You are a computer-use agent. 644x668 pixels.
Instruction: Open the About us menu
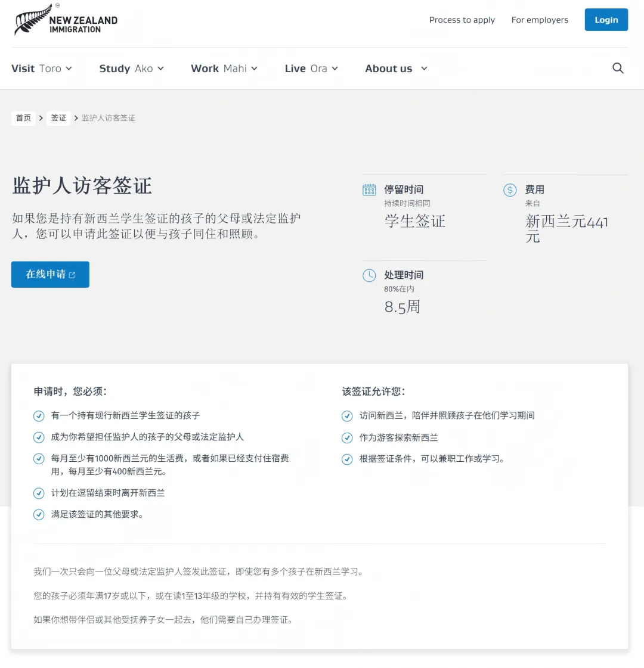tap(397, 68)
